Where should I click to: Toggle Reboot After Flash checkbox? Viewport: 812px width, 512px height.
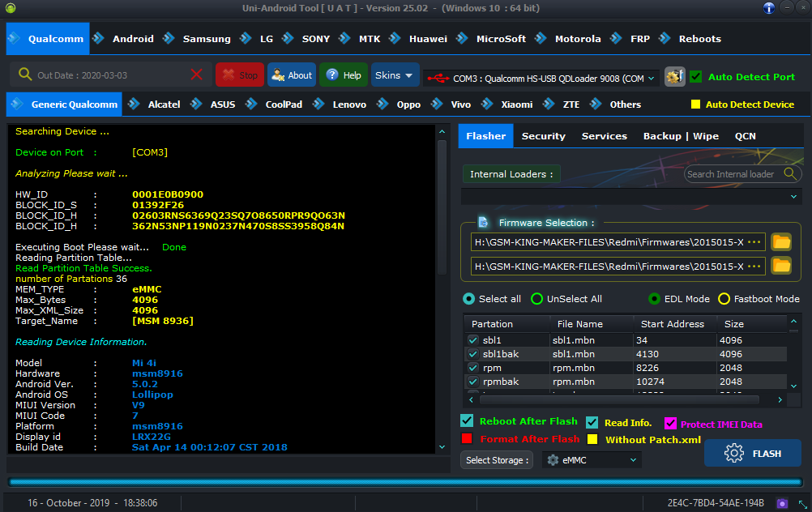tap(467, 420)
